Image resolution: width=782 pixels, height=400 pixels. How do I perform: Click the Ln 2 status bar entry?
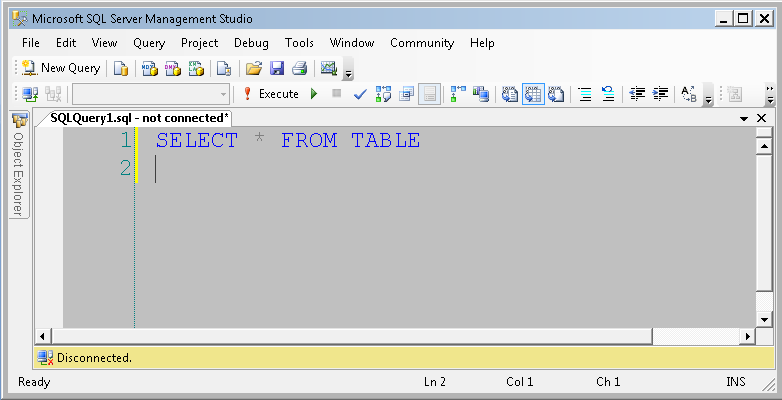click(435, 382)
